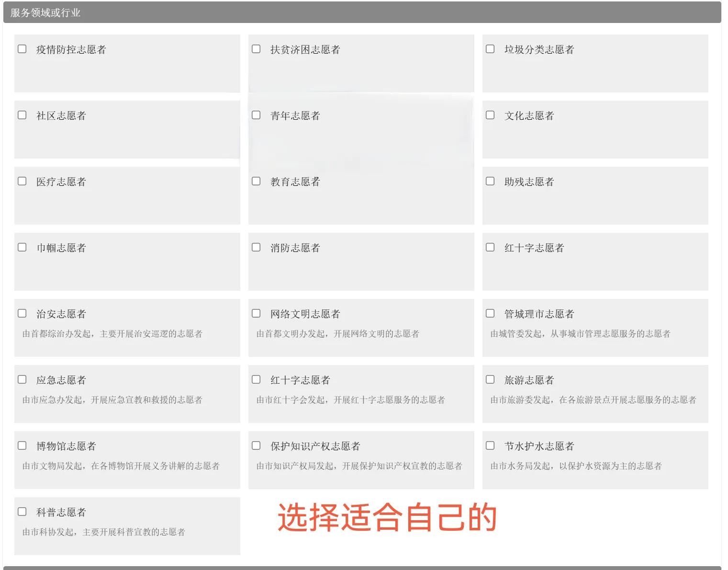Select the 文化志愿者 checkbox
Viewport: 728px width, 570px height.
point(490,115)
